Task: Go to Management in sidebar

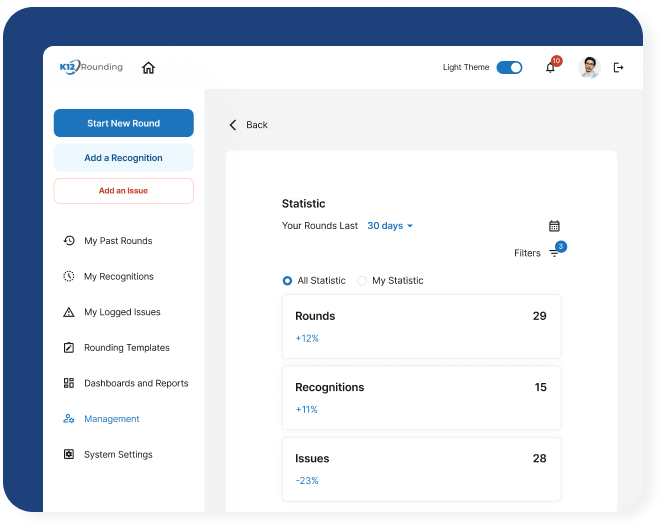Action: (x=111, y=419)
